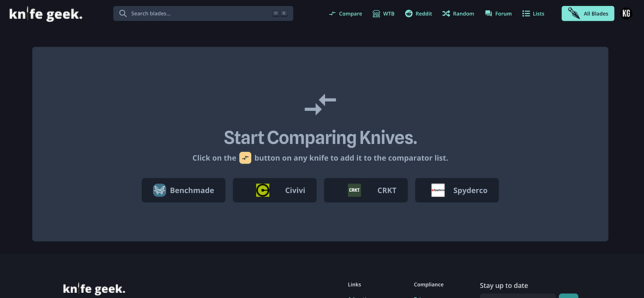Select the Civivi brand button
This screenshot has height=298, width=644.
pyautogui.click(x=275, y=190)
